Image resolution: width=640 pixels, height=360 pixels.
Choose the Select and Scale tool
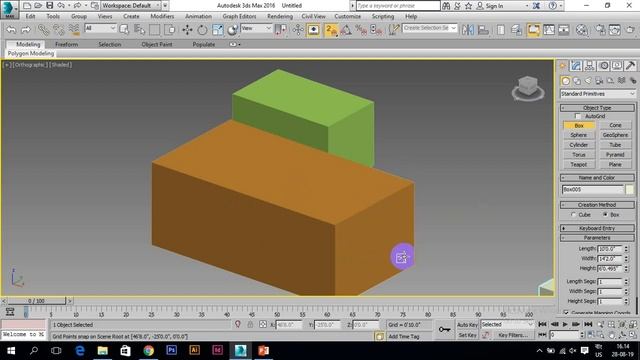pos(218,29)
